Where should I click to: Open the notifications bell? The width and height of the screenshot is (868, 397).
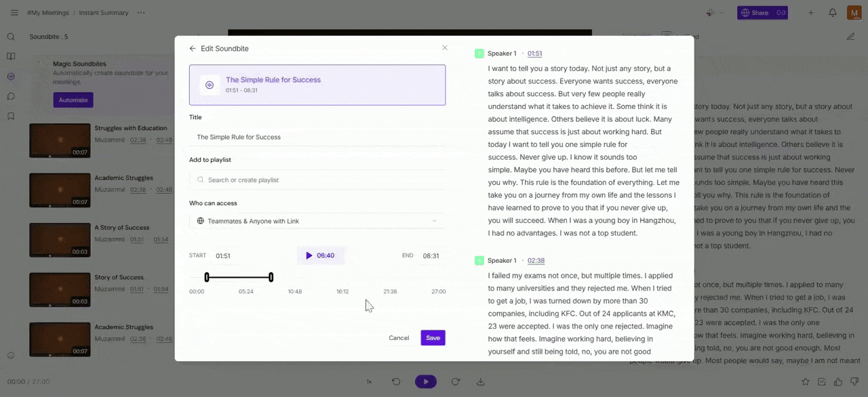pyautogui.click(x=833, y=12)
